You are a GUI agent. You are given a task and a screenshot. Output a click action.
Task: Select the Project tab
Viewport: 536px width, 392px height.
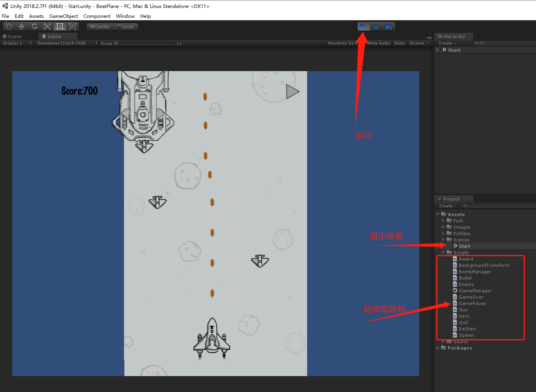coord(453,199)
